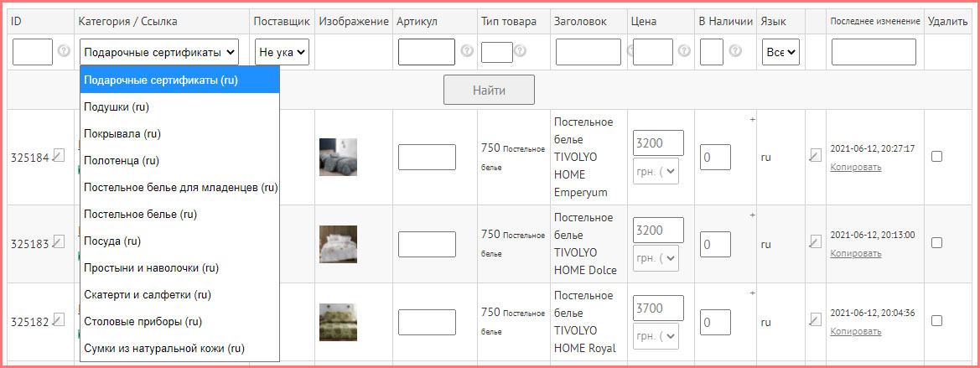The height and width of the screenshot is (368, 980).
Task: Check the delete checkbox for product 325184
Action: pyautogui.click(x=936, y=156)
